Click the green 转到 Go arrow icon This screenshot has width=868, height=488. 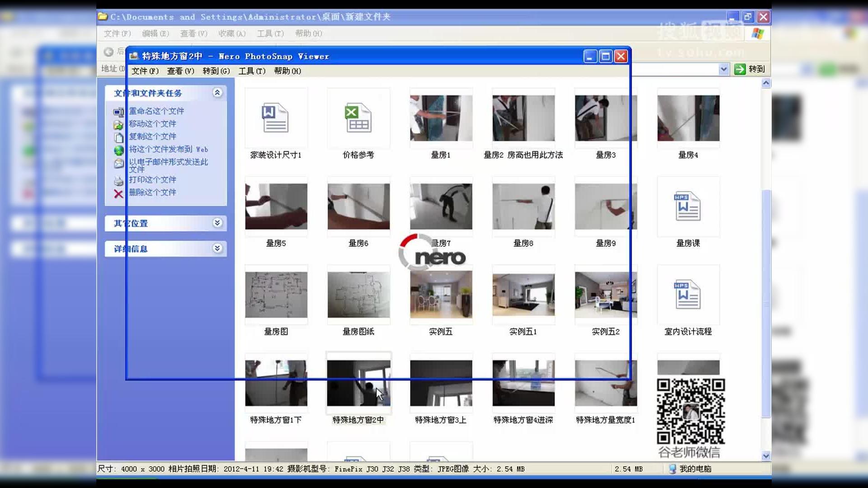click(x=740, y=69)
